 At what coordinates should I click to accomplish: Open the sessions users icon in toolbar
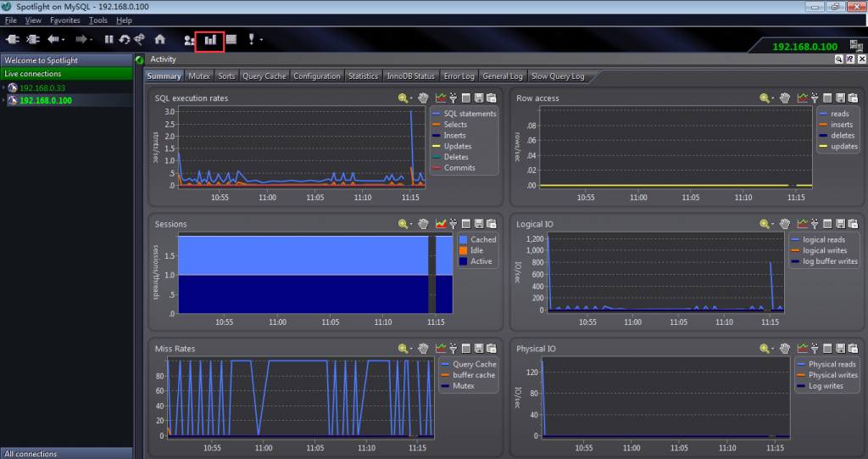coord(189,40)
